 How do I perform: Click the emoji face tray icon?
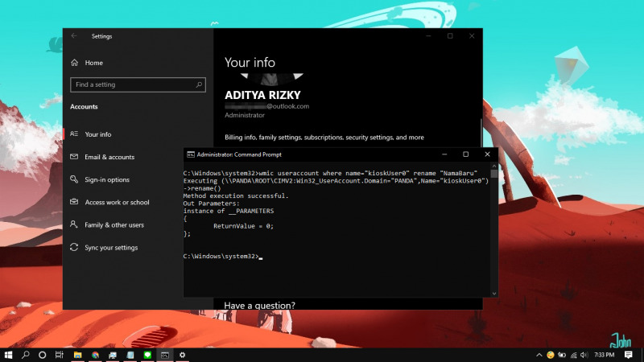click(x=551, y=355)
